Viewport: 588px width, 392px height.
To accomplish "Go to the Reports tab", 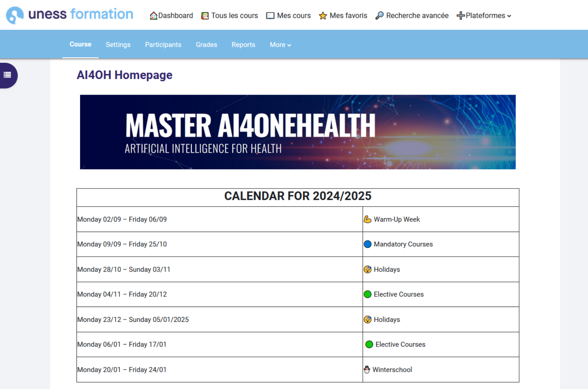I will click(243, 45).
